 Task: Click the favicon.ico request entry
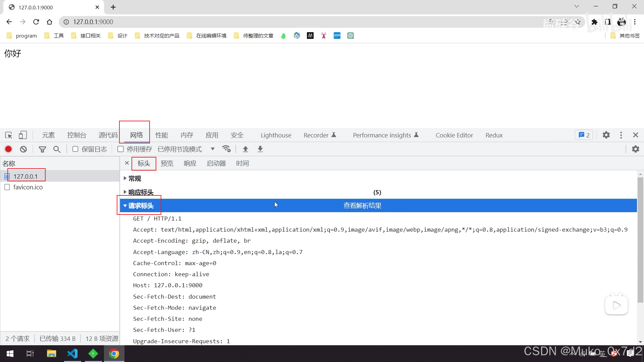pyautogui.click(x=28, y=187)
